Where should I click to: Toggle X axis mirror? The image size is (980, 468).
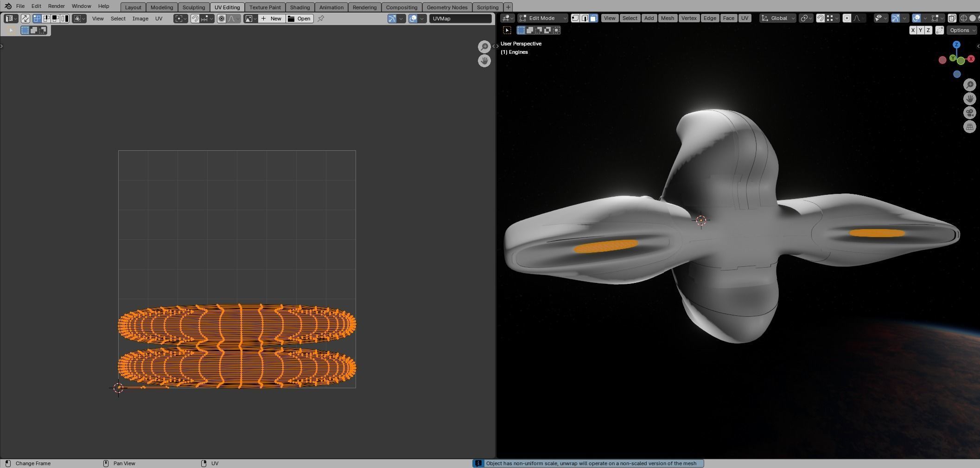(913, 30)
